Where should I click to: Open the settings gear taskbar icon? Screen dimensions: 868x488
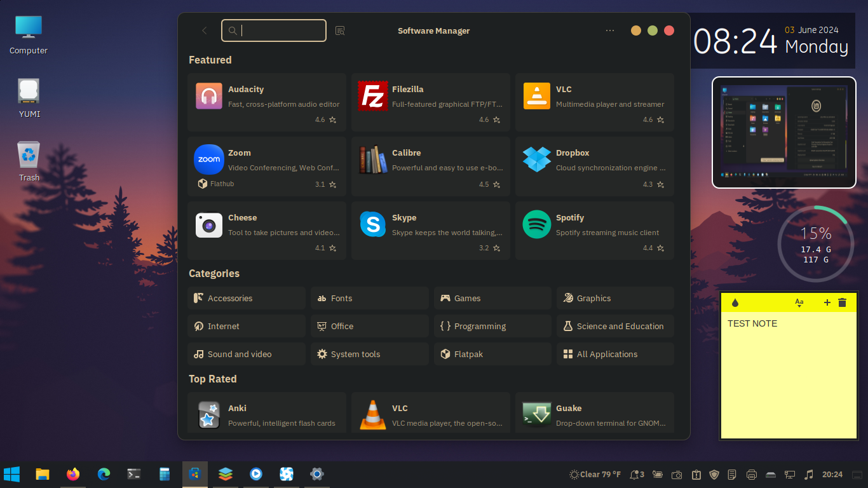pos(317,474)
